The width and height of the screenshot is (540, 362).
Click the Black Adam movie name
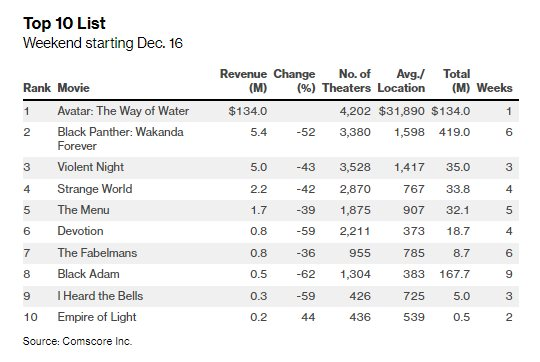coord(89,274)
